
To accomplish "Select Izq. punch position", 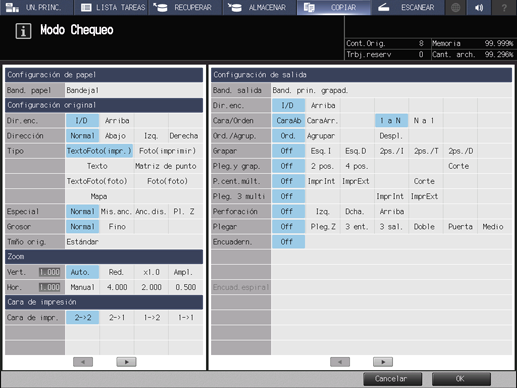I will (323, 212).
